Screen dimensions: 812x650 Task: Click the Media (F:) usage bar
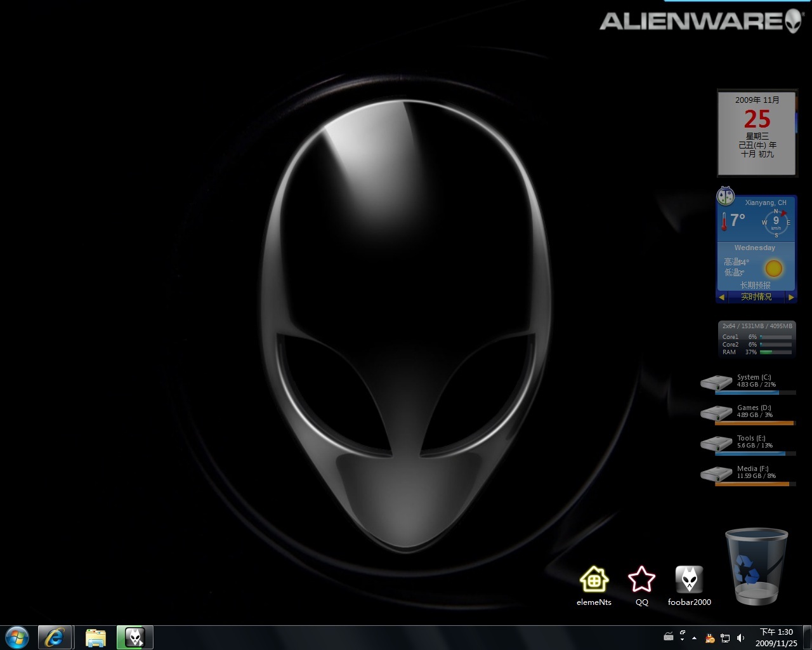coord(755,484)
